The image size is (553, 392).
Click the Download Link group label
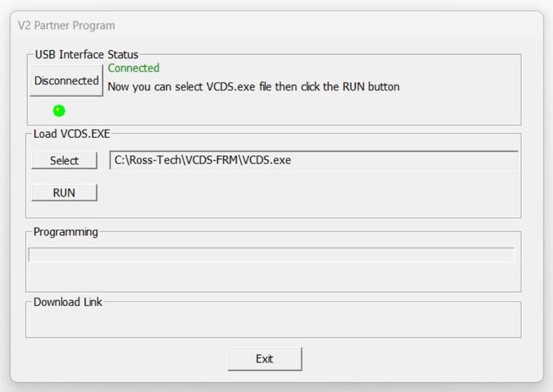(68, 302)
